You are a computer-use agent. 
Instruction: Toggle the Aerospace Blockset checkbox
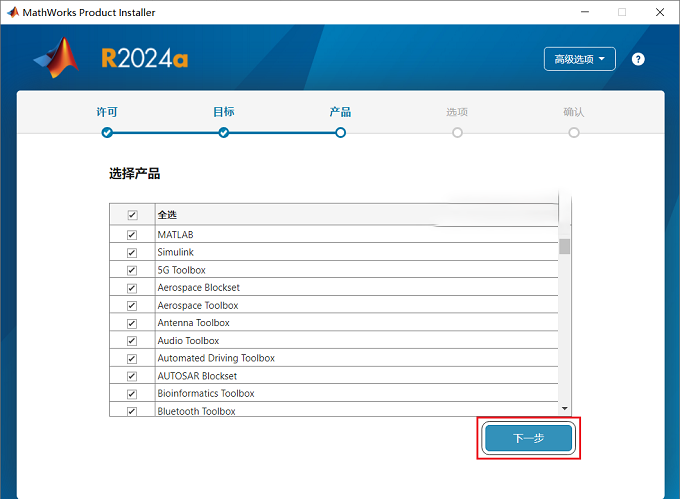point(132,288)
